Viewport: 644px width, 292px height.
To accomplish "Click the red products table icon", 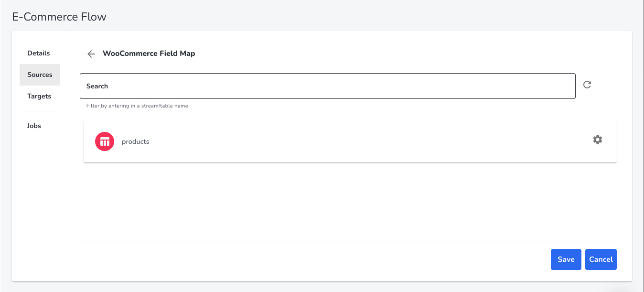I will [x=105, y=141].
